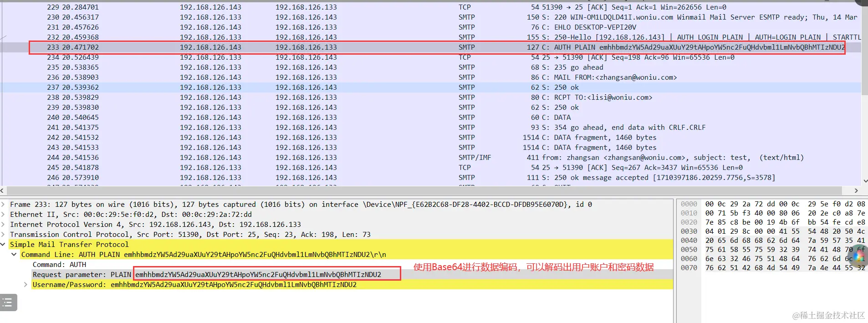Select packet 240 DATA command row
This screenshot has height=323, width=868.
(431, 118)
